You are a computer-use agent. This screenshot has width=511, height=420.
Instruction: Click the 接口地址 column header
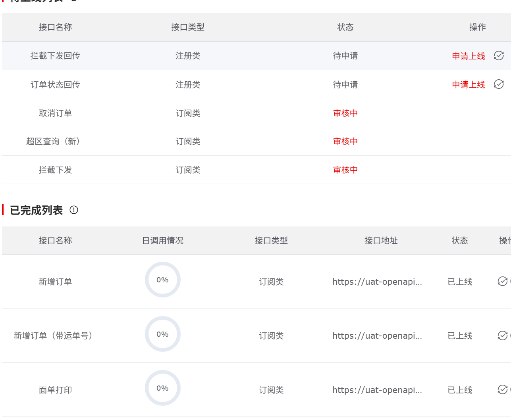click(x=381, y=240)
